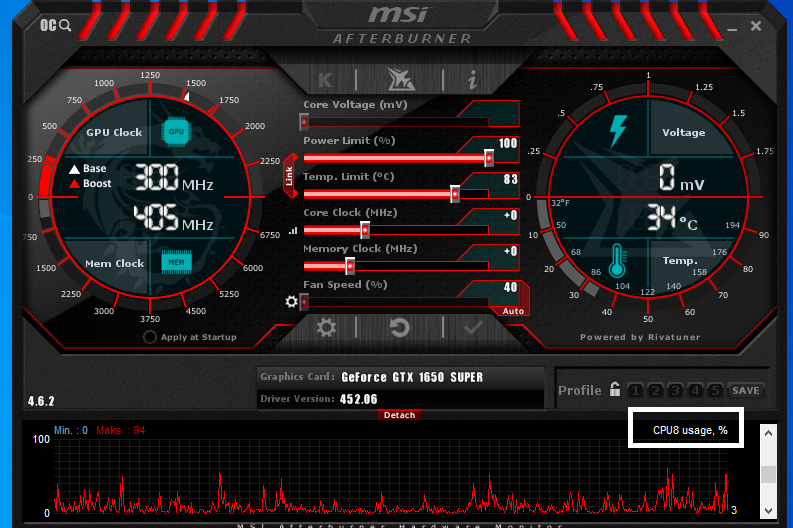This screenshot has height=528, width=793.
Task: Select profile slot 3
Action: [x=675, y=390]
